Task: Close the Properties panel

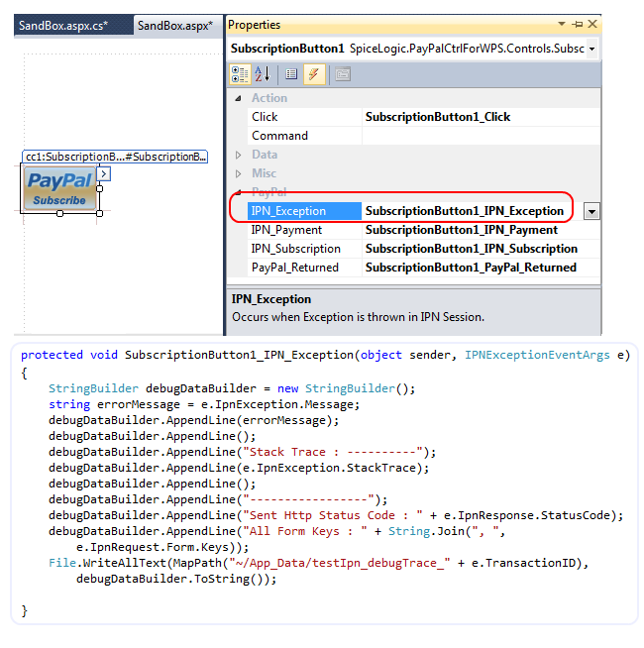Action: (x=591, y=24)
